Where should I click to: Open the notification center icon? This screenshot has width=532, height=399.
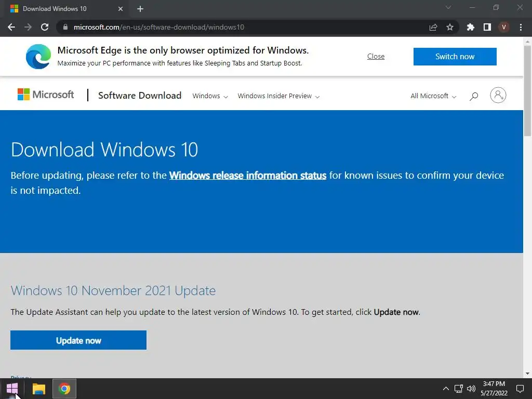click(520, 389)
